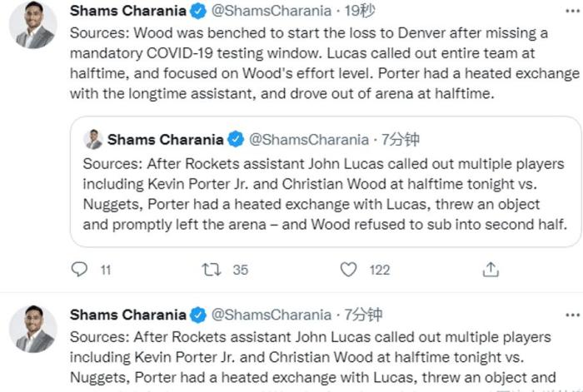
Task: Click the reply icon under first tweet
Action: point(80,269)
